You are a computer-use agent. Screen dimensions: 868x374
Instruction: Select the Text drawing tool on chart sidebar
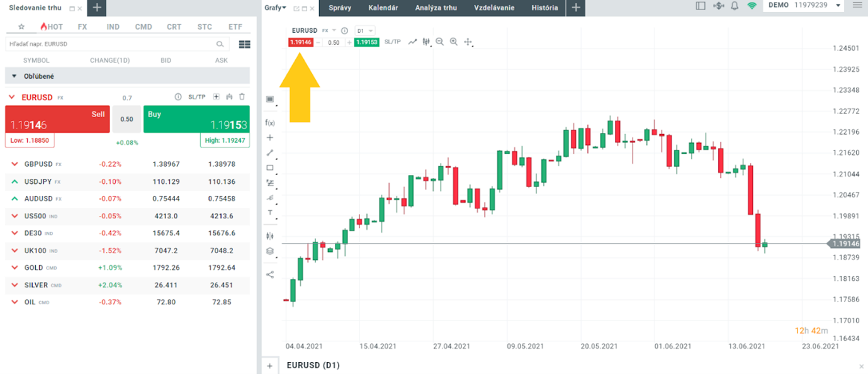(x=269, y=213)
